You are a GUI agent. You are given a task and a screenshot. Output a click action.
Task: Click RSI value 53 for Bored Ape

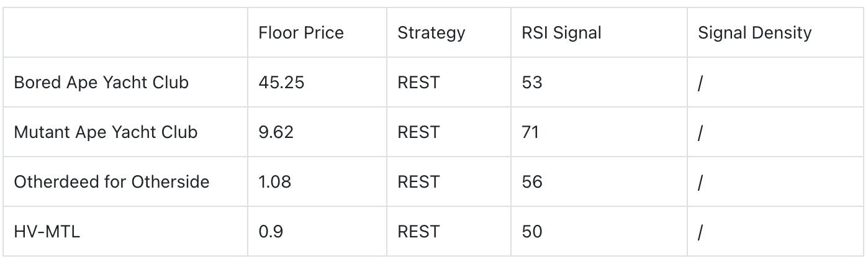(531, 82)
